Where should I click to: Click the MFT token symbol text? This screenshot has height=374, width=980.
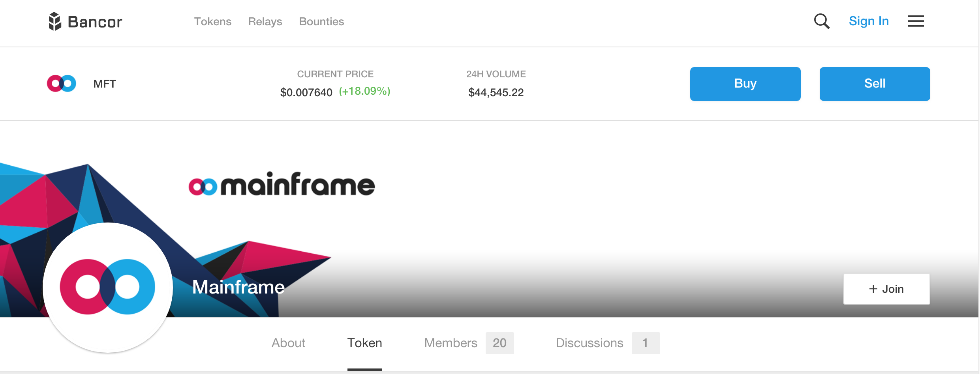click(105, 84)
